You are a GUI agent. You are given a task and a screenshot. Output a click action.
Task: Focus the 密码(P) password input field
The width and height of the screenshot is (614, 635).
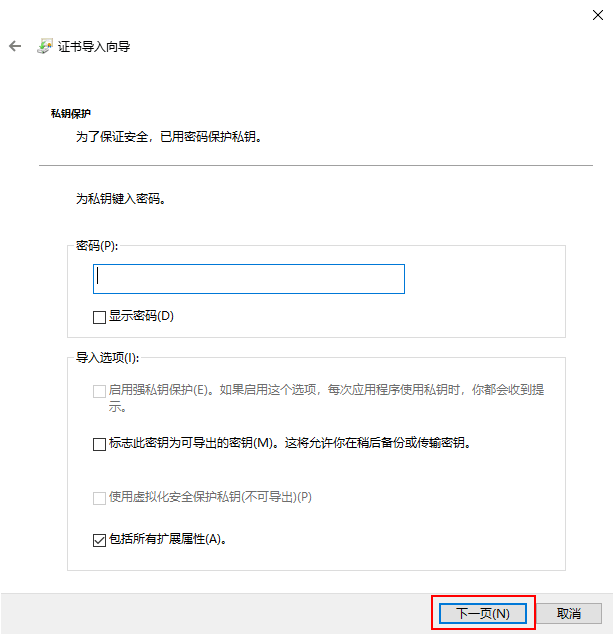click(249, 279)
